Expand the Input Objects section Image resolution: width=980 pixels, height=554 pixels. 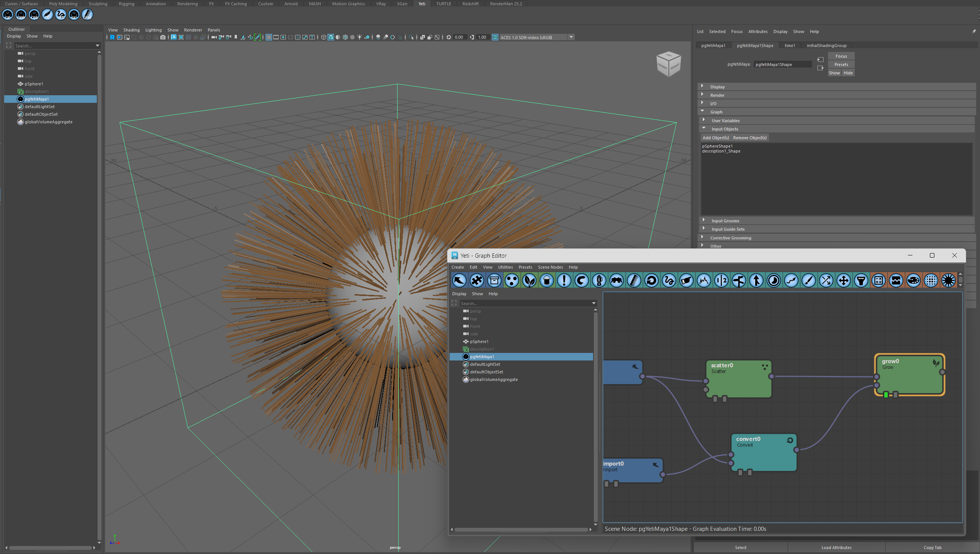coord(726,128)
